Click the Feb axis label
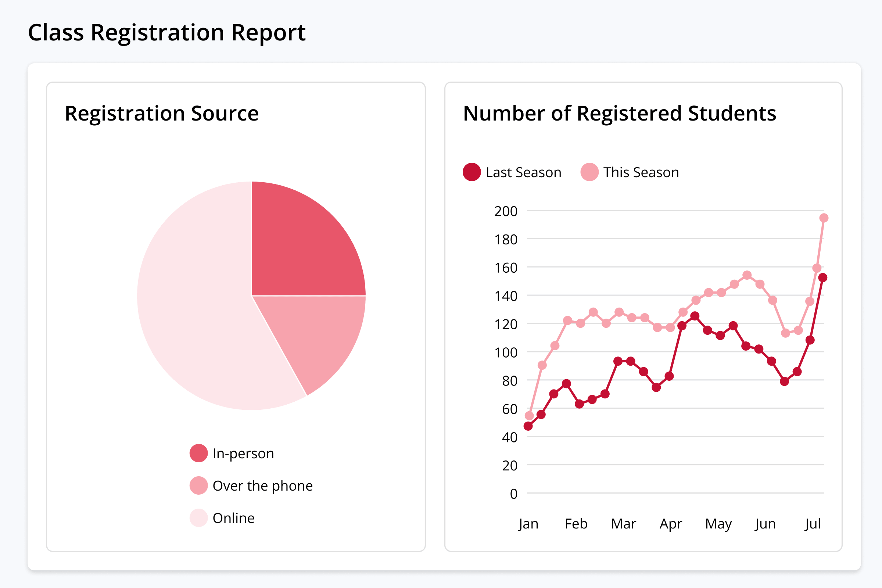 click(x=576, y=524)
